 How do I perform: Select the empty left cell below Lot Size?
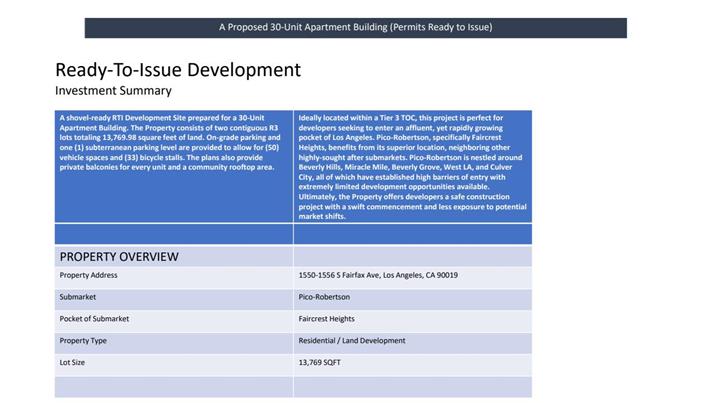pyautogui.click(x=173, y=386)
